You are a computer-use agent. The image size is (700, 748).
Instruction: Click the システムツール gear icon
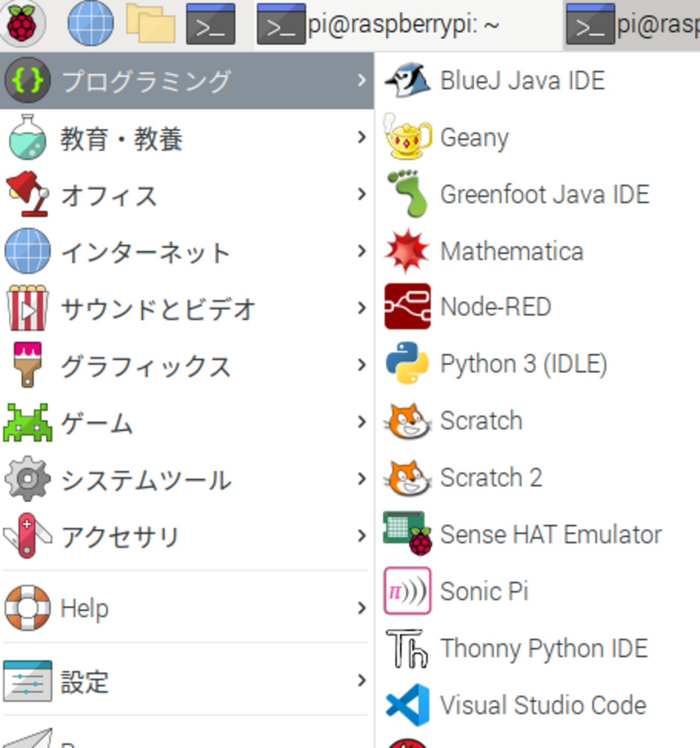point(27,479)
